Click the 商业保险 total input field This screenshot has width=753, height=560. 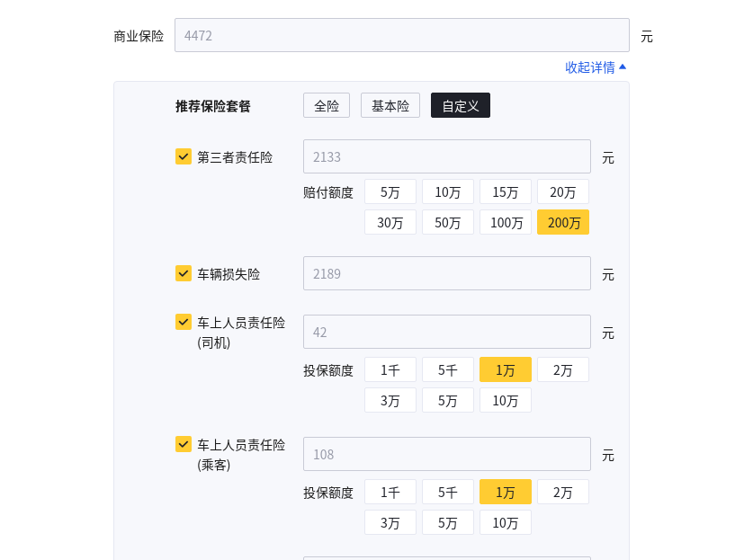tap(401, 36)
